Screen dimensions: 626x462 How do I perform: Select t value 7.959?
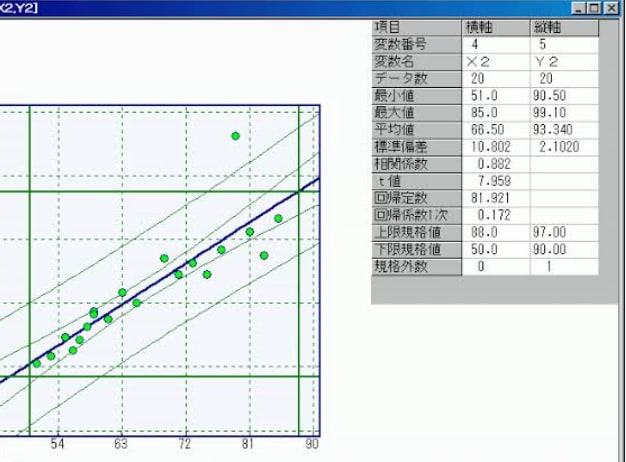496,181
